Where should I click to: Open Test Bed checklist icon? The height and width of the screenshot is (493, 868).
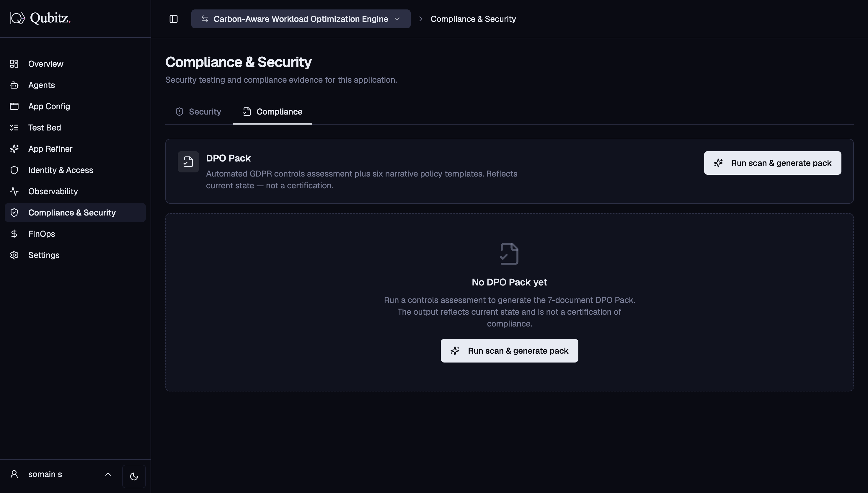click(14, 128)
